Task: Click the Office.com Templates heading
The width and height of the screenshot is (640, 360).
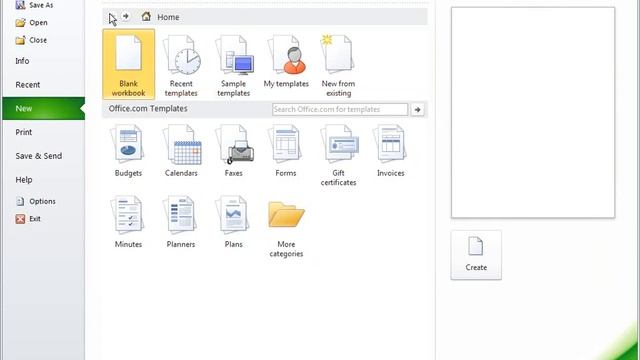Action: 148,109
